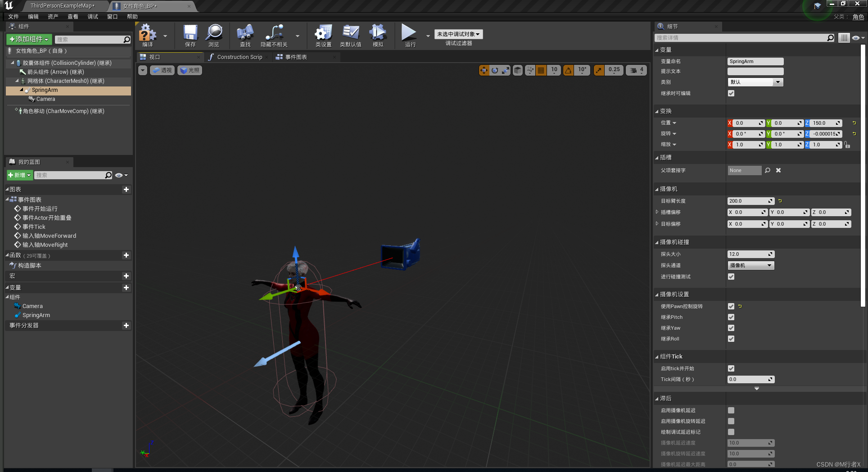The height and width of the screenshot is (472, 868).
Task: Click the 运行 play button
Action: [410, 36]
